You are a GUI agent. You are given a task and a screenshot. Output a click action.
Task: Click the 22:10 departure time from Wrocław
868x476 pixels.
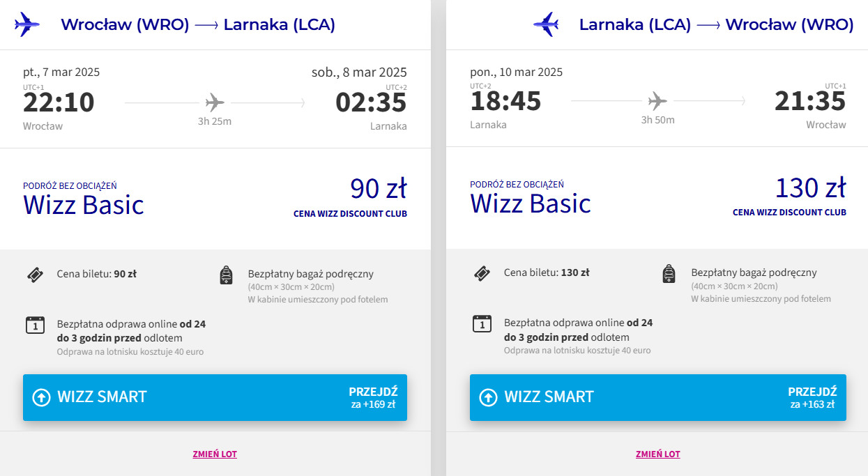pyautogui.click(x=59, y=102)
